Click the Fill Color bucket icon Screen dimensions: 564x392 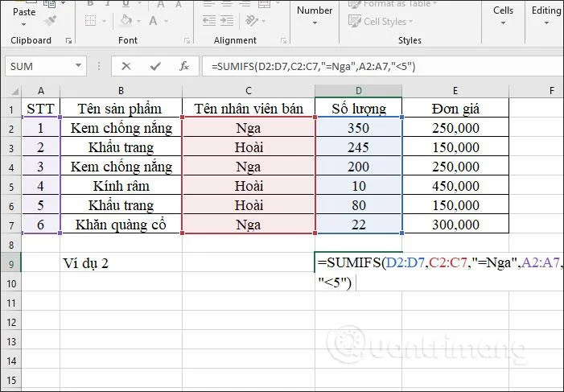point(126,20)
